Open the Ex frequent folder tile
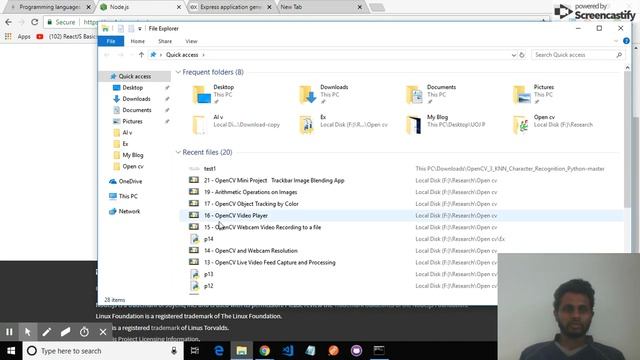The image size is (640, 360). click(343, 124)
